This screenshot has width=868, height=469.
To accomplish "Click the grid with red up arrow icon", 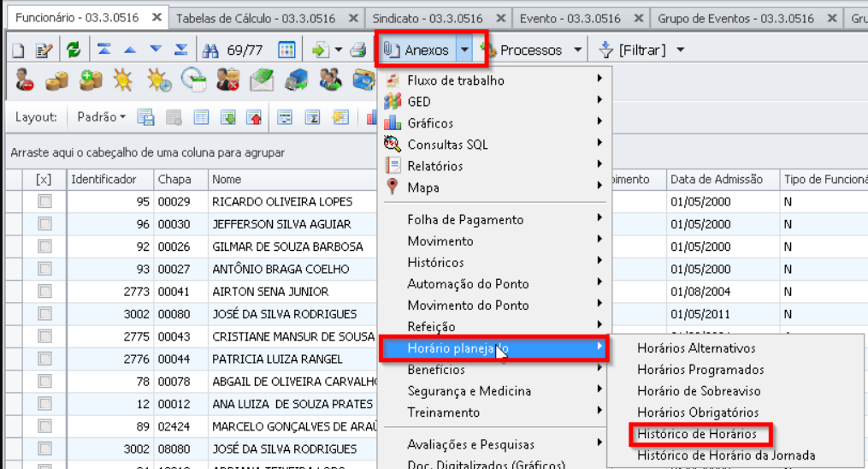I will (x=254, y=117).
